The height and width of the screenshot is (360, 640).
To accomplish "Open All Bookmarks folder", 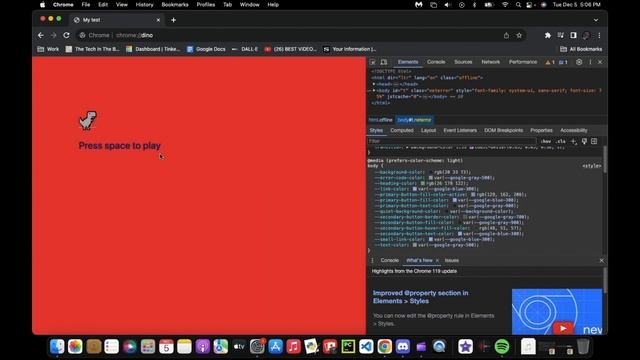I will (x=581, y=49).
